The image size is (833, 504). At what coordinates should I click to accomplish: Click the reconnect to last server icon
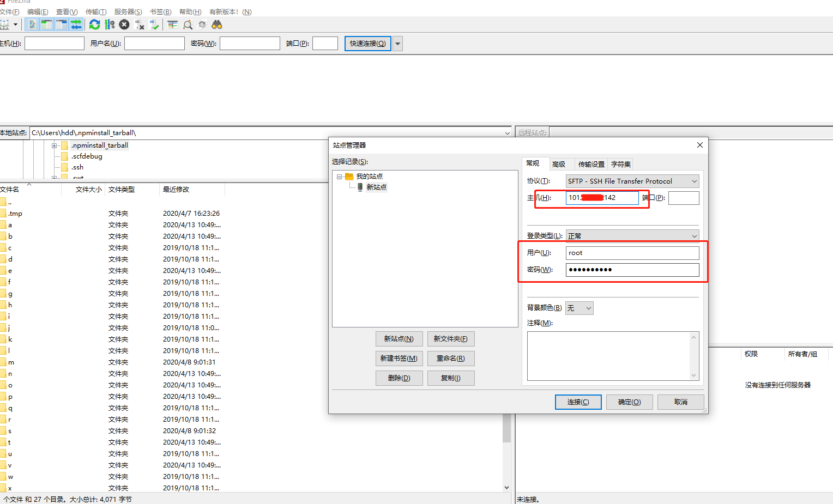[x=154, y=25]
